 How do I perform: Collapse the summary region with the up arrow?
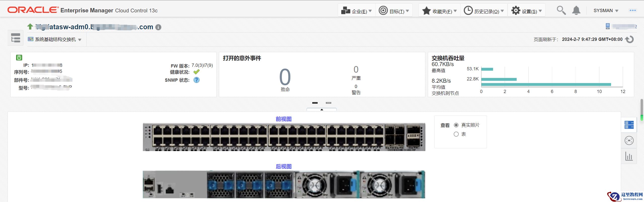pyautogui.click(x=322, y=110)
